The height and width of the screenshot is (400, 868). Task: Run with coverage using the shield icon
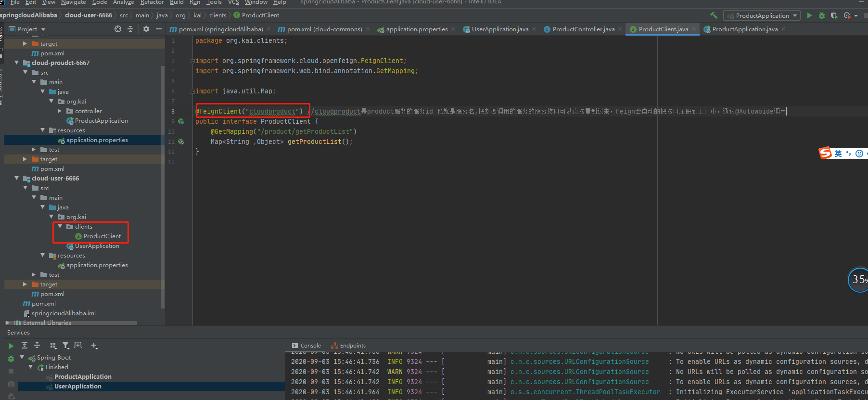[x=834, y=15]
